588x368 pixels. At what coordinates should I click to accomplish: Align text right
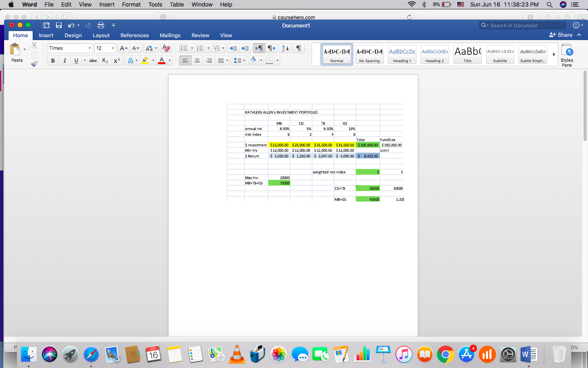tap(209, 61)
